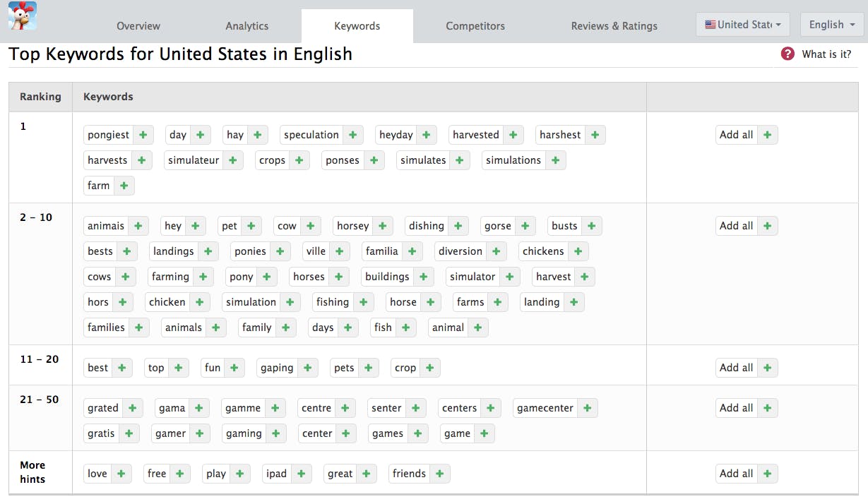This screenshot has height=504, width=868.
Task: Click 'Add all' for ranking 2 – 10
Action: coord(746,226)
